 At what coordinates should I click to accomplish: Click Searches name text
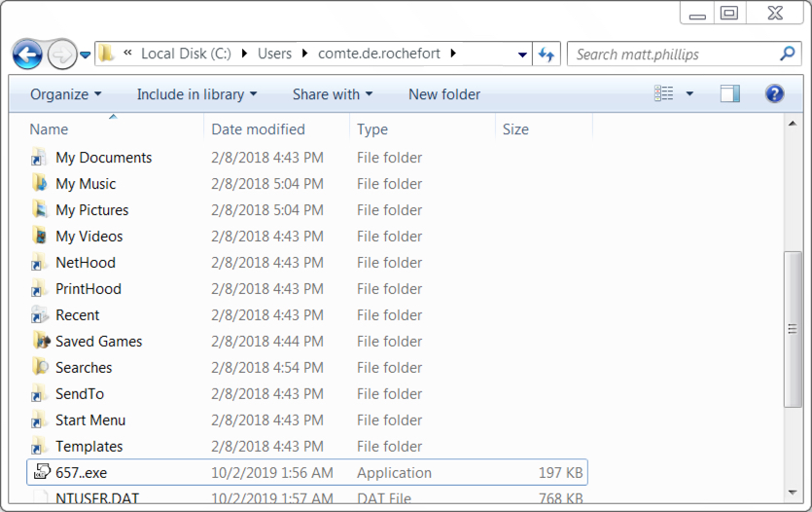(x=84, y=367)
